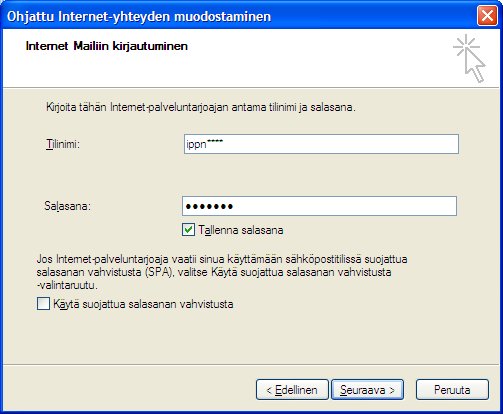
Task: Close the connection wizard with the red X
Action: point(487,16)
